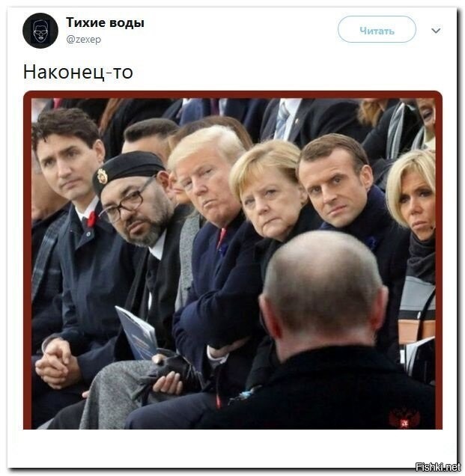Click the dark red photo frame border
The height and width of the screenshot is (476, 465).
[233, 94]
